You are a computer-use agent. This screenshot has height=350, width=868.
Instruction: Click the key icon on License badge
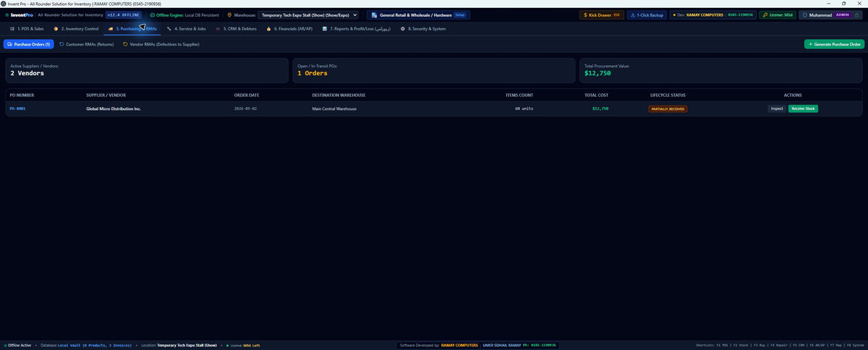765,14
